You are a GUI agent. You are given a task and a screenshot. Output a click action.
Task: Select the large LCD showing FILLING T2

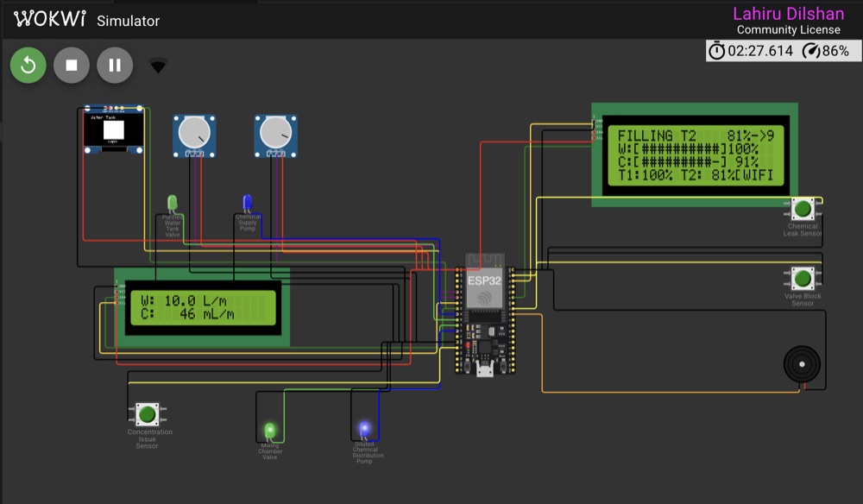click(695, 154)
